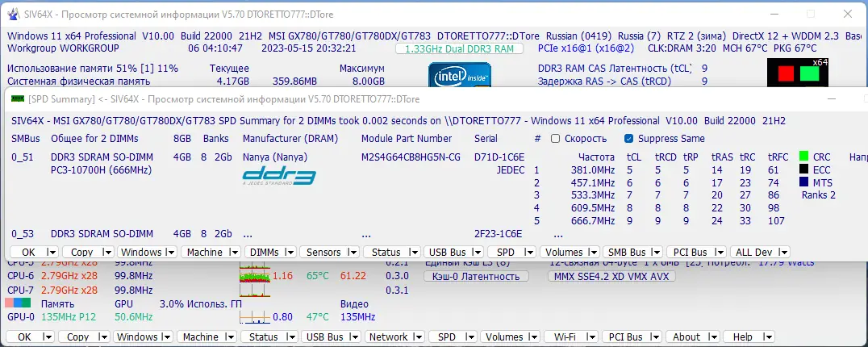The width and height of the screenshot is (868, 347).
Task: Click USB Bus button in main SIV64X window
Action: (x=325, y=337)
